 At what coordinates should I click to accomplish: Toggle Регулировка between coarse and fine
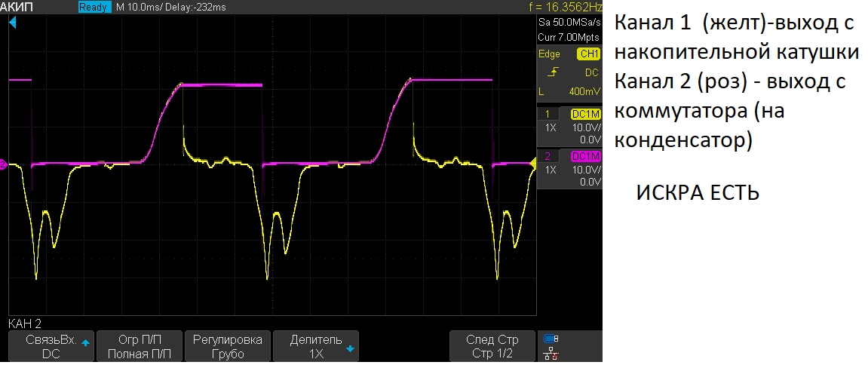pyautogui.click(x=228, y=346)
